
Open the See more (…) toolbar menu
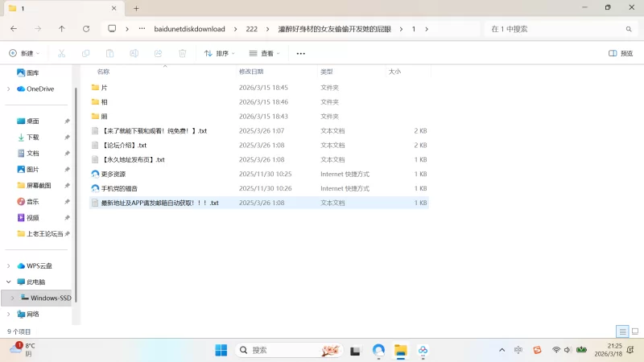click(x=301, y=53)
